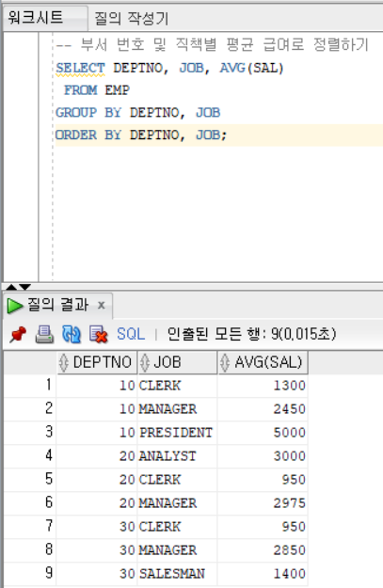Select 2450 salary cell
This screenshot has height=588, width=383.
tap(263, 409)
